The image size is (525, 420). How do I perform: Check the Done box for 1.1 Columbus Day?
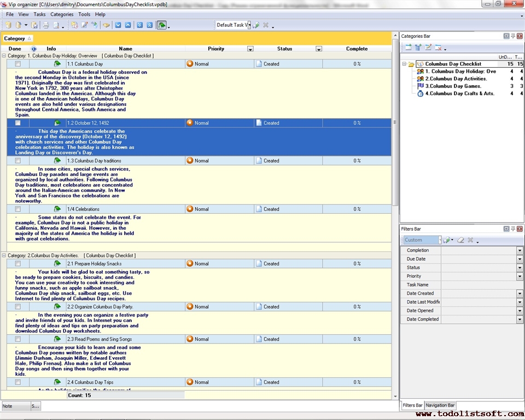18,64
